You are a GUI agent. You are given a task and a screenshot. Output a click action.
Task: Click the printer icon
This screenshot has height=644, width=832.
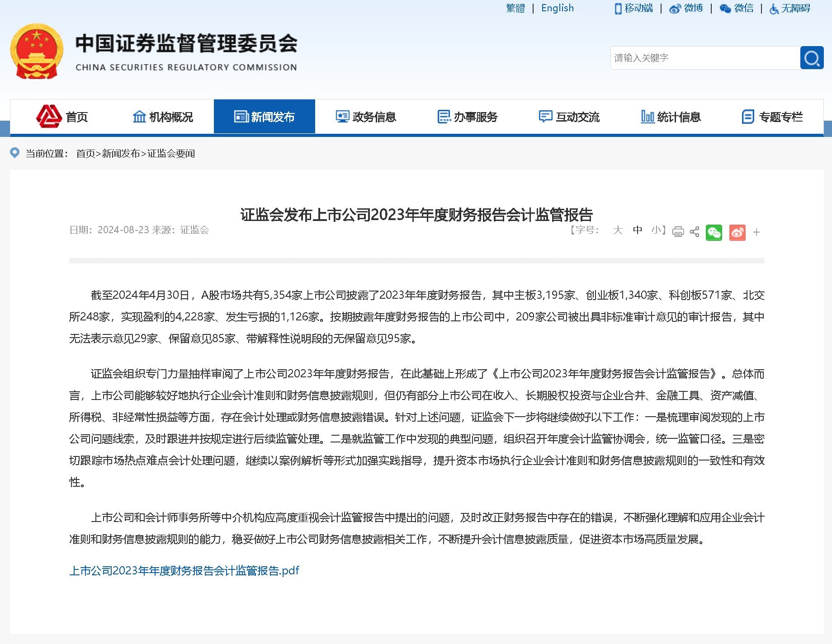(x=678, y=232)
